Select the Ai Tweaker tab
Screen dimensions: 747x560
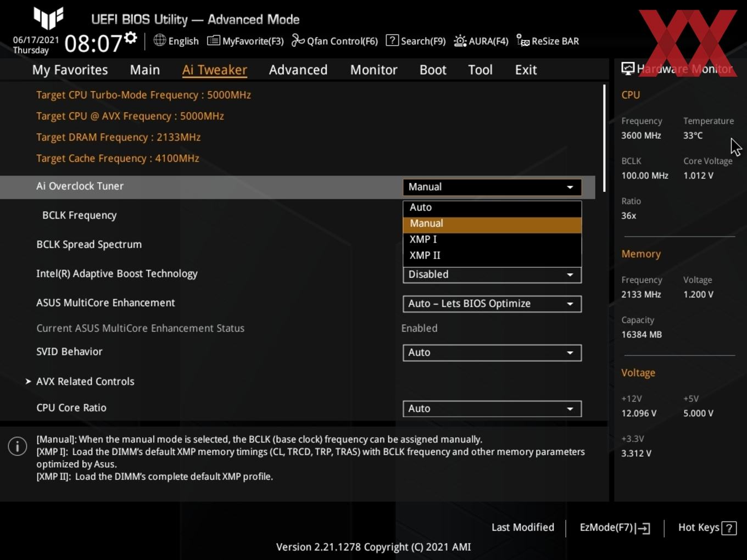(x=214, y=70)
